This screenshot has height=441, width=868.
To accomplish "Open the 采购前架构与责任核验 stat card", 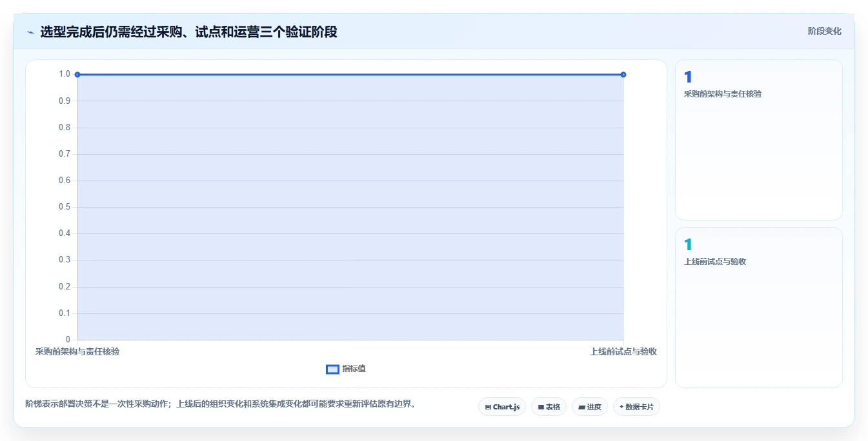I will click(759, 140).
